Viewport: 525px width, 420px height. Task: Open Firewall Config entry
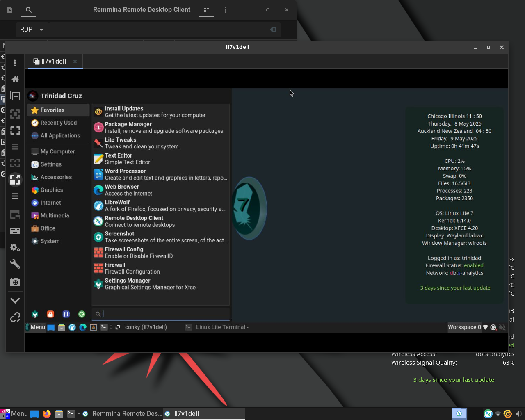point(161,253)
